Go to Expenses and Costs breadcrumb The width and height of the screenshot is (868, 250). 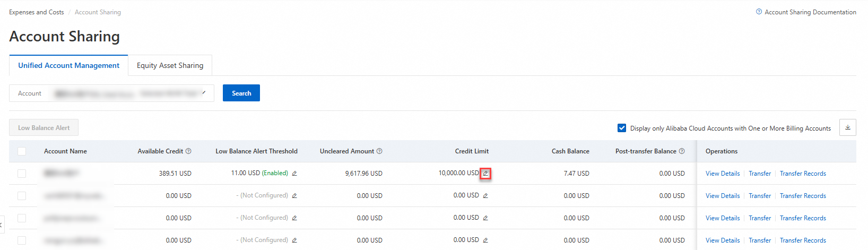37,12
